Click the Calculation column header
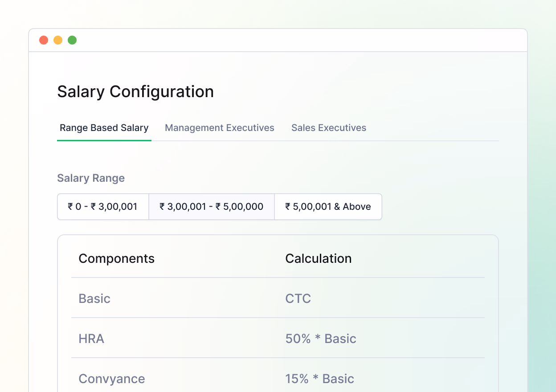 click(319, 258)
